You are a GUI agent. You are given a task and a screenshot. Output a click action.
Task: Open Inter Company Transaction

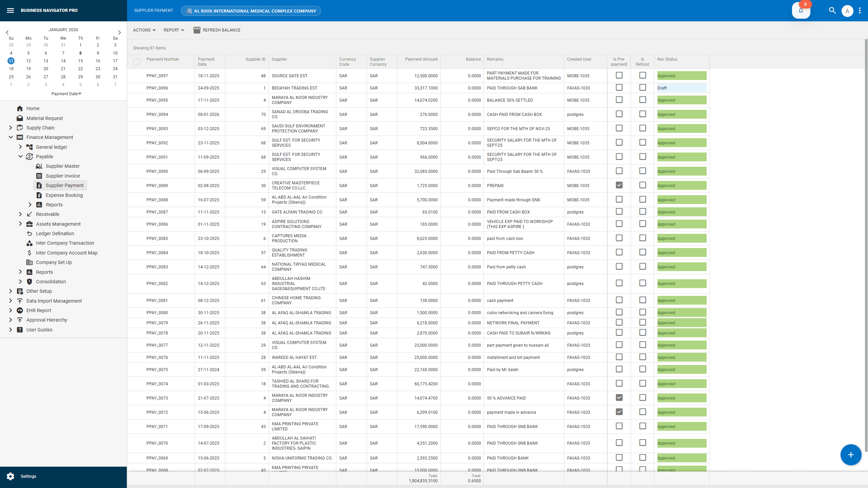[x=65, y=243]
